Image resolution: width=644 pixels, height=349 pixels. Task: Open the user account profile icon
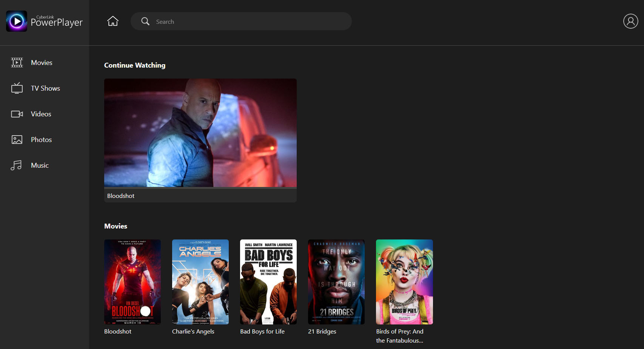630,21
